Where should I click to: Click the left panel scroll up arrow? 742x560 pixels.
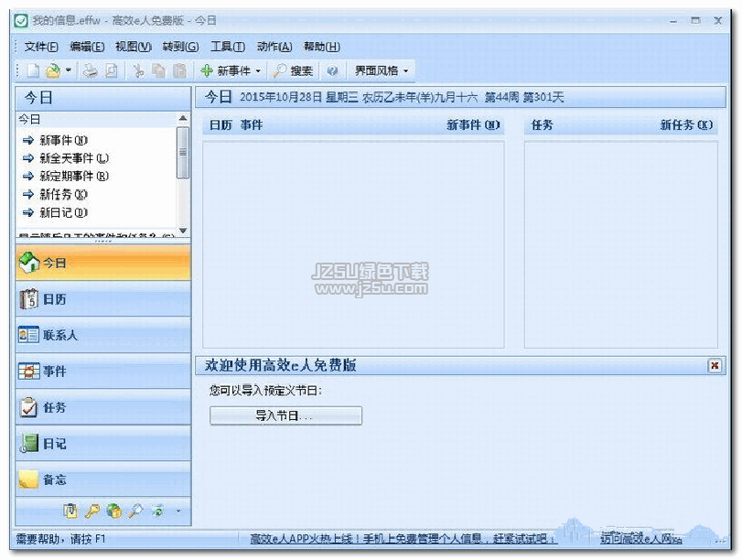click(183, 118)
